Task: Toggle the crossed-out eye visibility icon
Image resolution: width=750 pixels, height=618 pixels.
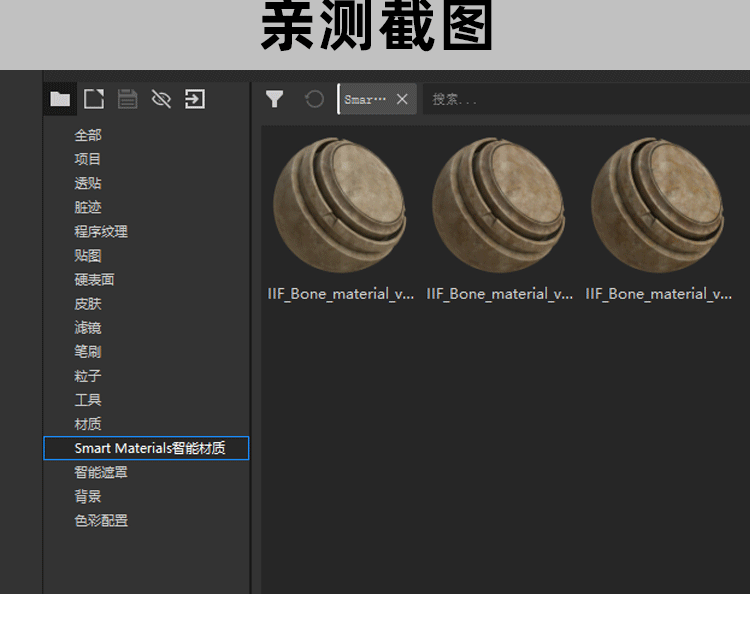Action: coord(161,99)
